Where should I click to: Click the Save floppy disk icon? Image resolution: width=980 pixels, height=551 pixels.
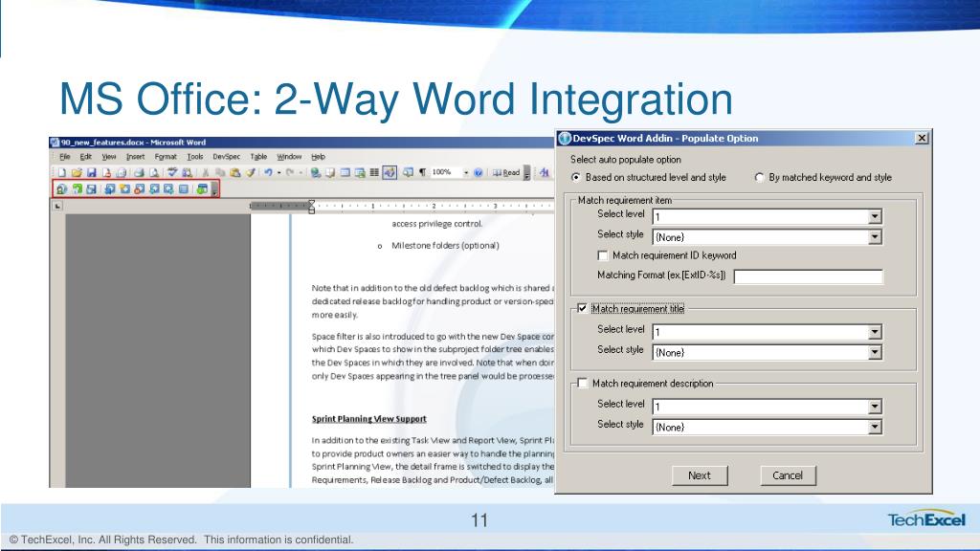(91, 172)
